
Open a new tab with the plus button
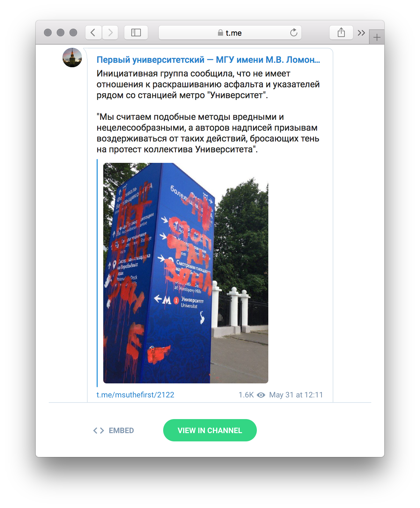tap(377, 37)
